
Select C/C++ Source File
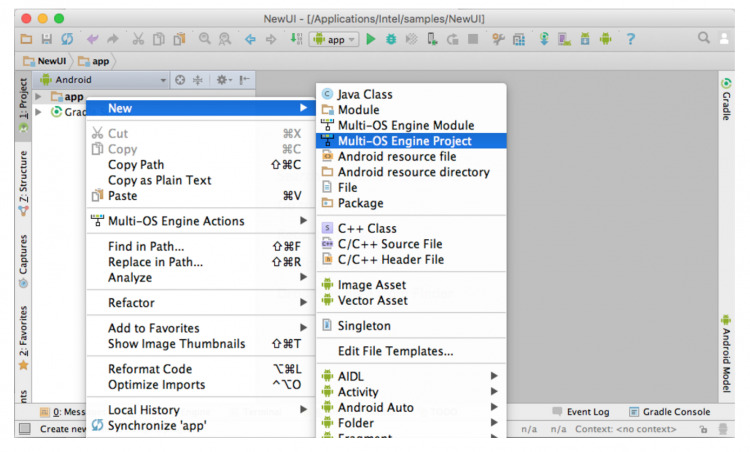click(411, 244)
